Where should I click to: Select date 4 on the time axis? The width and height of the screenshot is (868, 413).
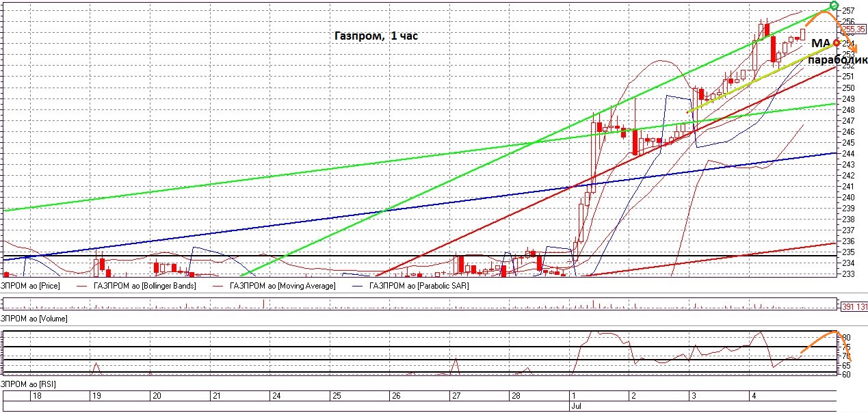coord(753,395)
